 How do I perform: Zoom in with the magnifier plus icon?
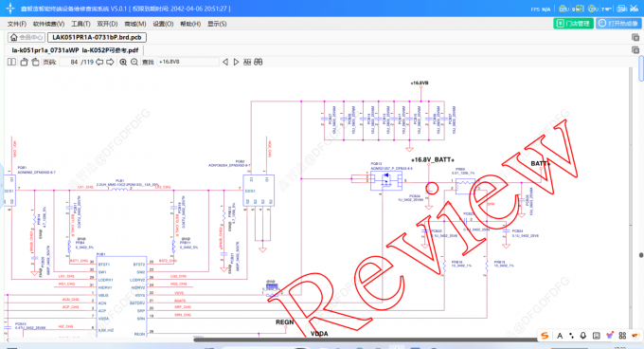[x=123, y=62]
